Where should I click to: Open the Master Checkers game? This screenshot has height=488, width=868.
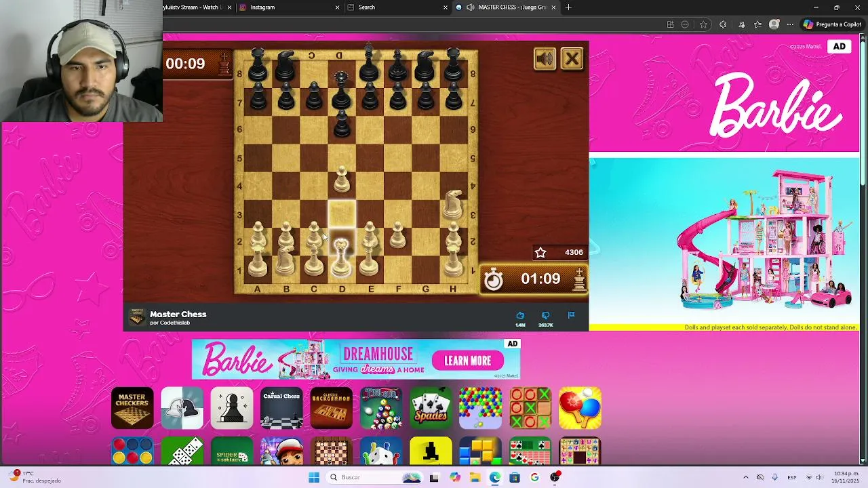(x=132, y=408)
